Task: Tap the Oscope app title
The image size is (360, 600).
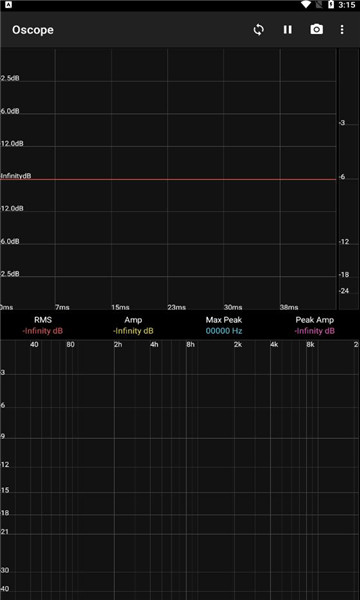Action: click(33, 30)
